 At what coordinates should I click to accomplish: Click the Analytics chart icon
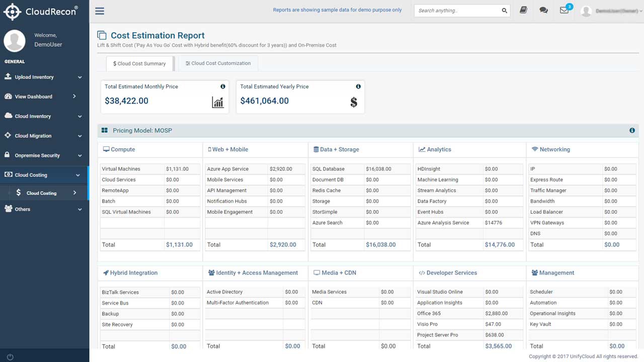coord(422,149)
